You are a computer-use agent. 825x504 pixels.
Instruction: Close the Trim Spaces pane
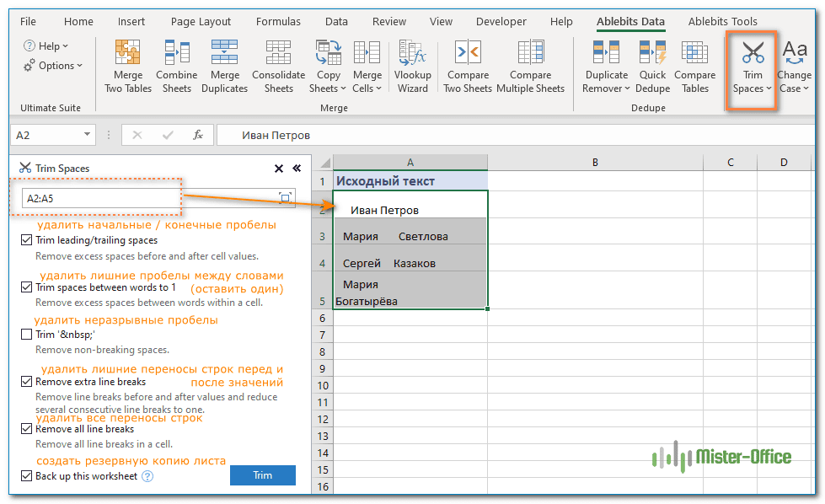coord(279,169)
